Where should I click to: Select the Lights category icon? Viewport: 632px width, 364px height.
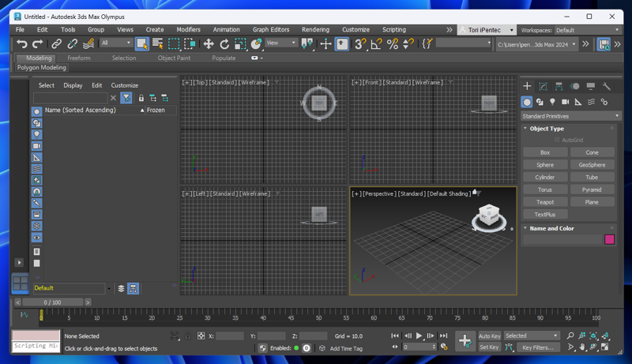[552, 102]
